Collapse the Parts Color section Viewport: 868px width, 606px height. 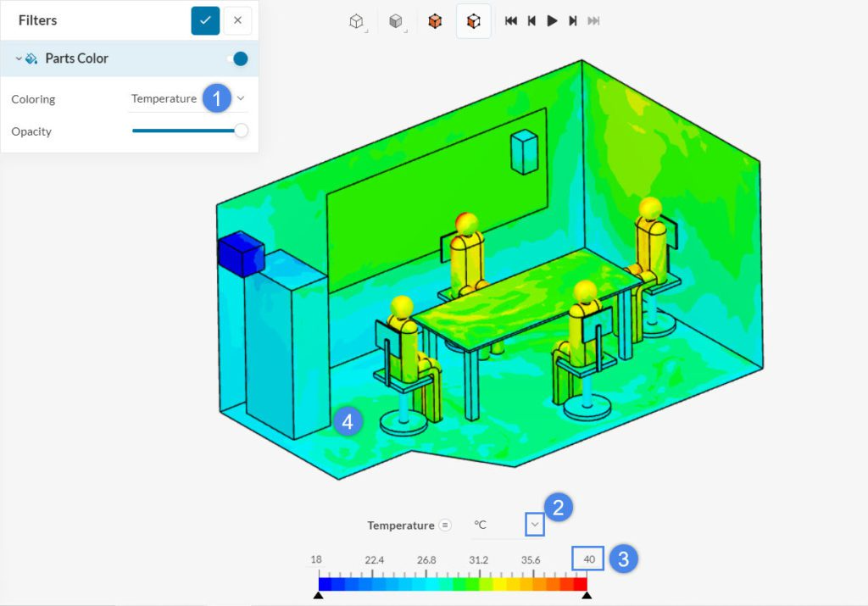tap(19, 58)
